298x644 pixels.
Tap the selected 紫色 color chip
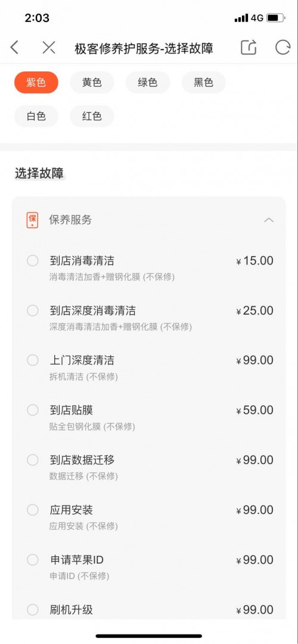point(36,83)
